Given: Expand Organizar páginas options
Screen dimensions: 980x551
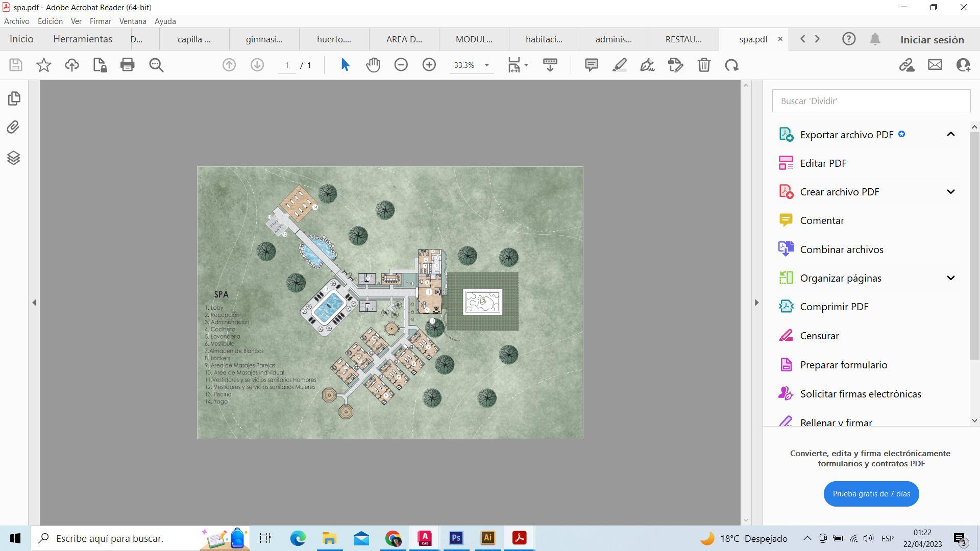Looking at the screenshot, I should (x=950, y=278).
